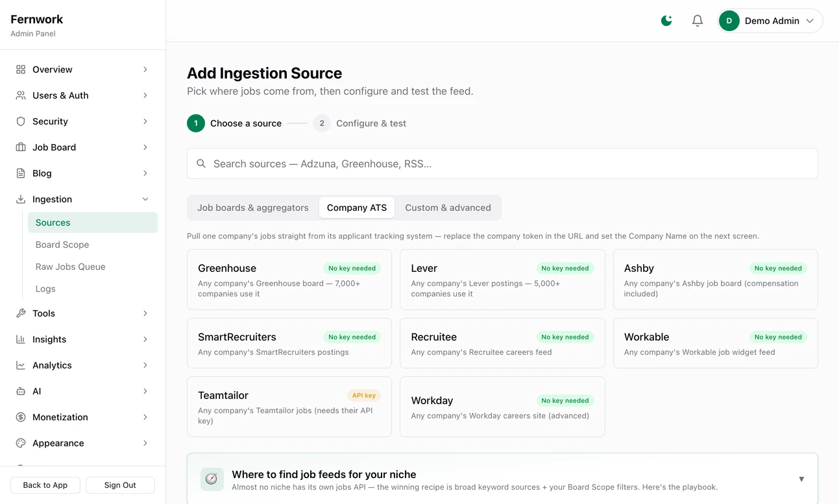Open notifications bell
The image size is (839, 504).
(x=698, y=21)
